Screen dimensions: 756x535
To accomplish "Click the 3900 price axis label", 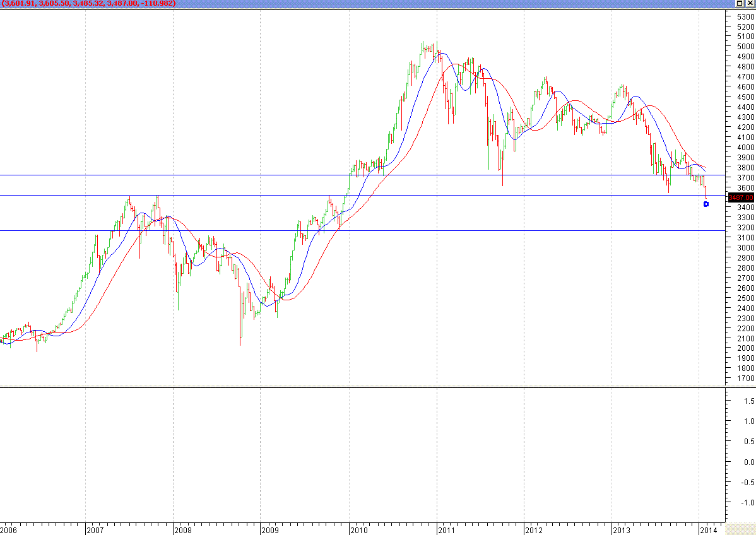I will pyautogui.click(x=745, y=158).
